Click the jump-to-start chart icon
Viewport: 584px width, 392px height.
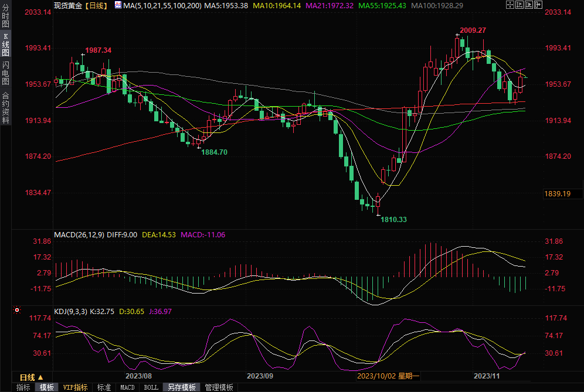(520, 5)
